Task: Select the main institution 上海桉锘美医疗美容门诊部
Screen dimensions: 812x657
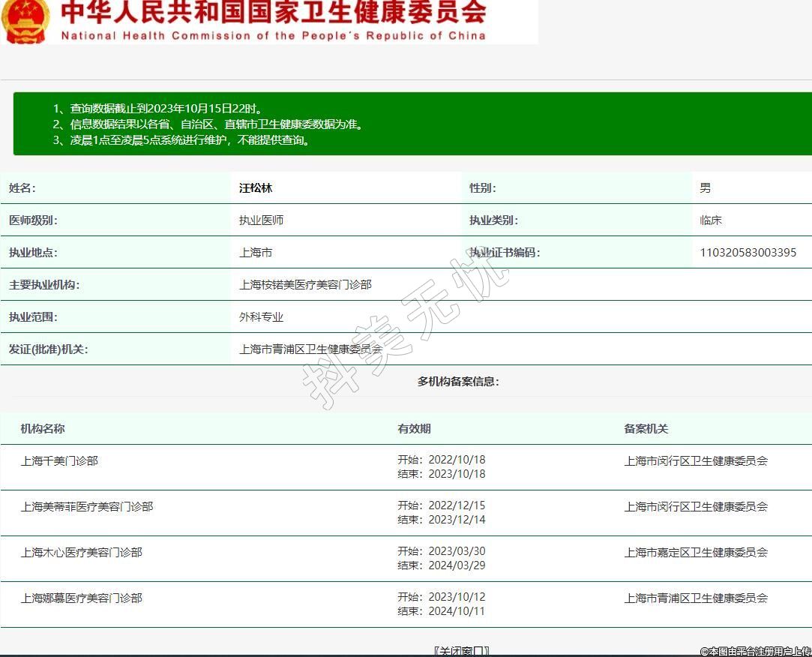Action: coord(305,285)
